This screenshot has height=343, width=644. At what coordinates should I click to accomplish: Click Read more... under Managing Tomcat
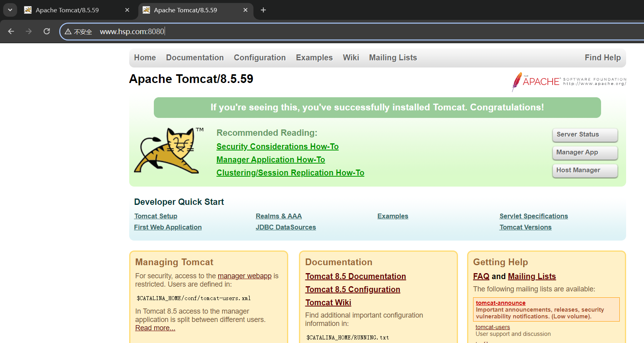tap(155, 328)
